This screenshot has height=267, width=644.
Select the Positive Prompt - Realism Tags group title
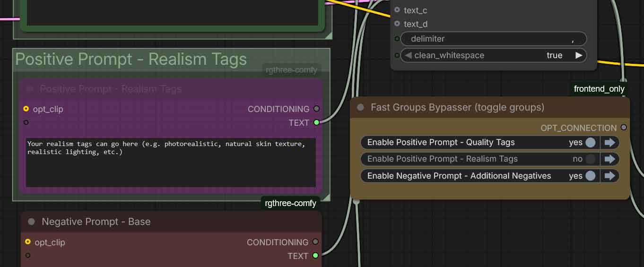point(131,60)
